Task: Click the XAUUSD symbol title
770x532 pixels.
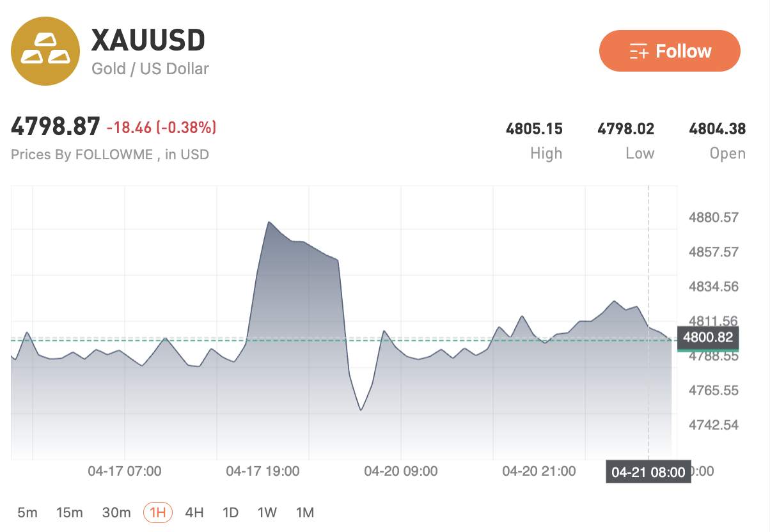Action: pos(148,40)
